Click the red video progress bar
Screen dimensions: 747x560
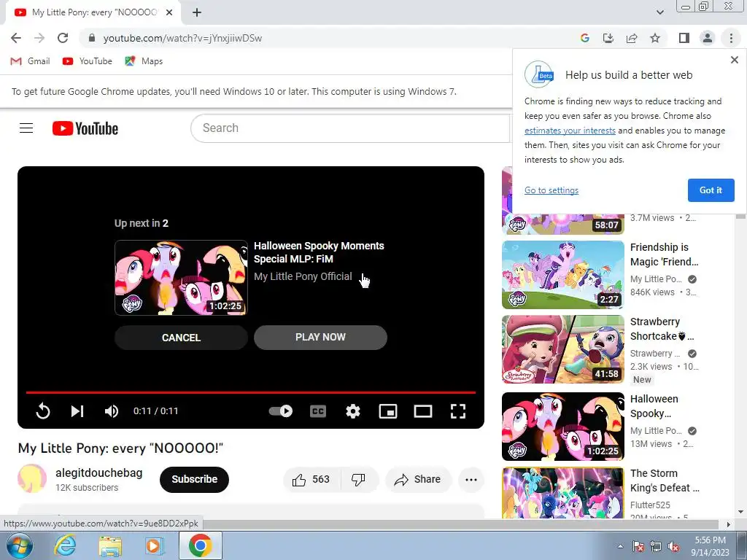[251, 392]
